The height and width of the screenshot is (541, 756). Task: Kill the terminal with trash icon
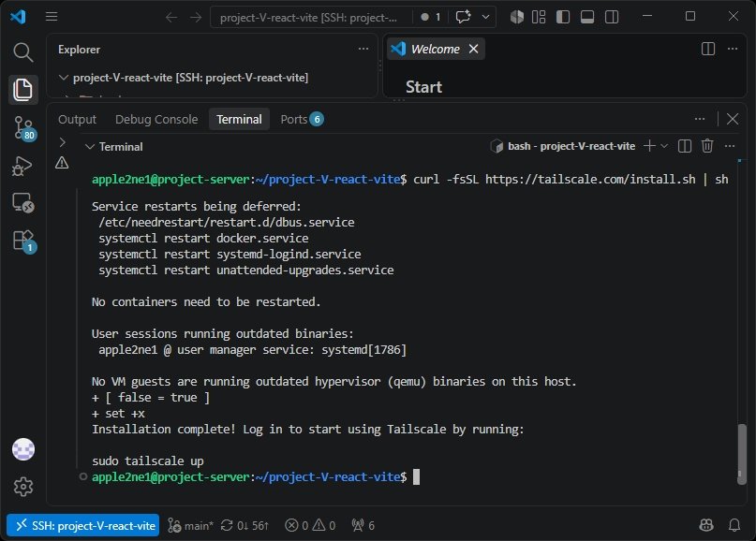[707, 146]
